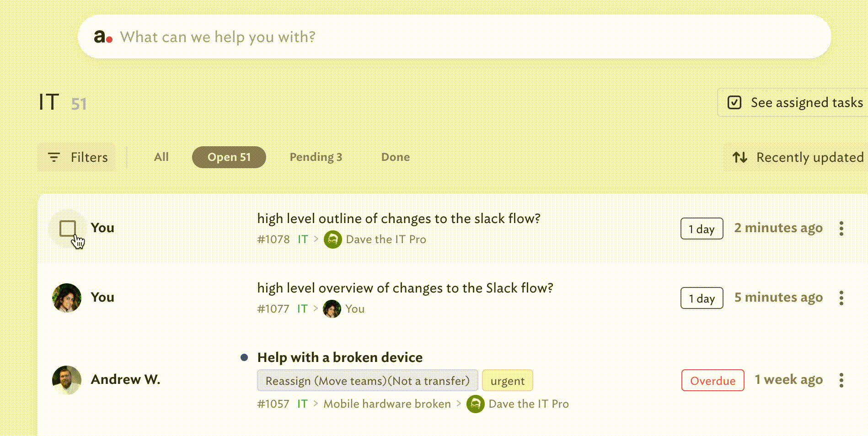This screenshot has height=436, width=868.
Task: Select the Done tab
Action: (x=396, y=157)
